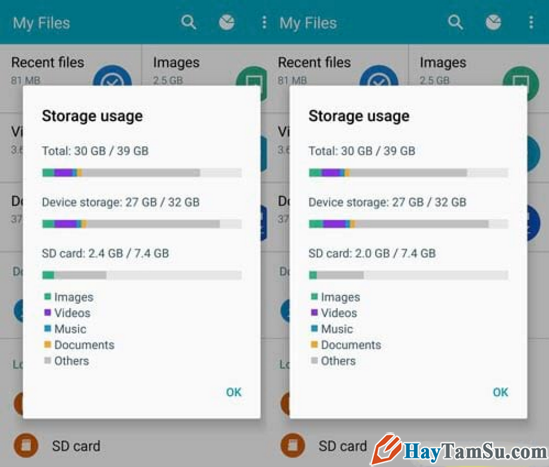Click the HayTamSu.com watermark logo
This screenshot has width=549, height=467.
click(459, 450)
